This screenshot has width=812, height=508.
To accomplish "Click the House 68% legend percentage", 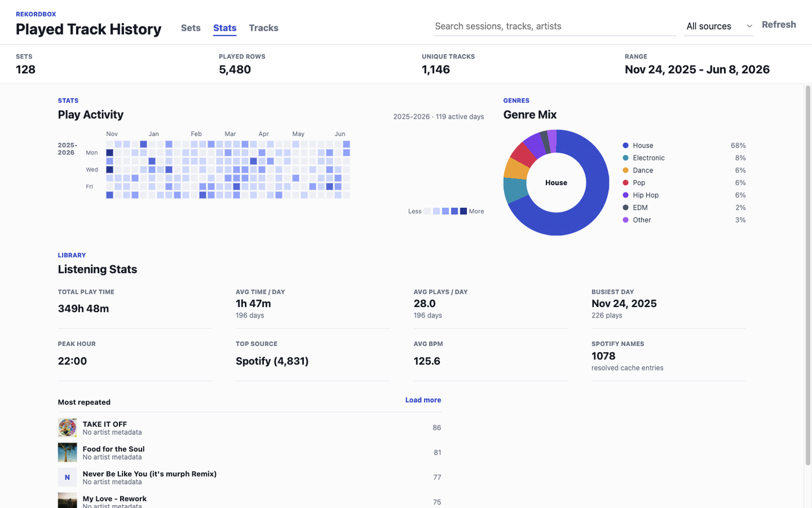I will 738,146.
